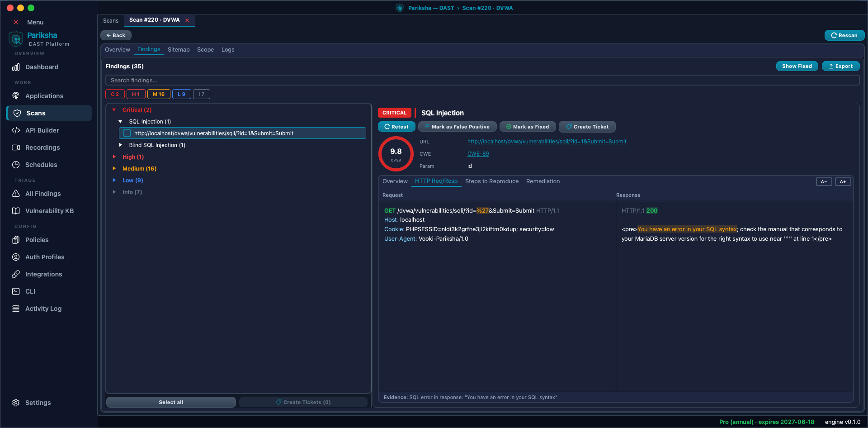Viewport: 868px width, 428px height.
Task: Click the Auth Profiles user icon
Action: click(x=16, y=257)
